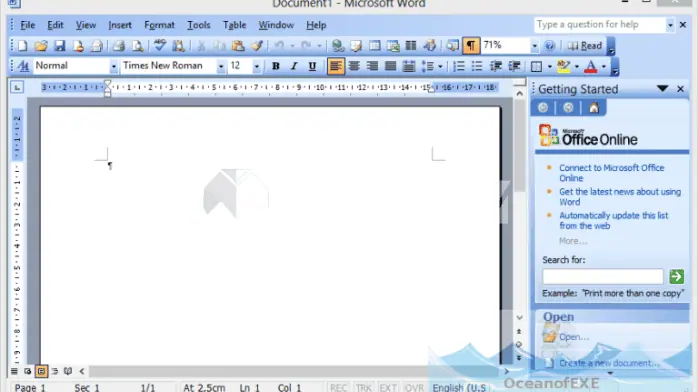Screen dimensions: 698x392
Task: Run the Spelling and Grammar check
Action: tap(159, 46)
